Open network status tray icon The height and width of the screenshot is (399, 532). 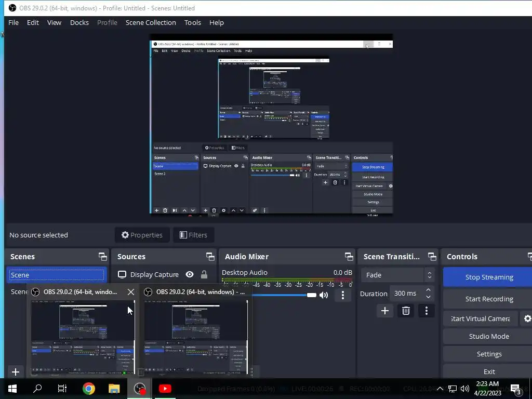coord(452,389)
